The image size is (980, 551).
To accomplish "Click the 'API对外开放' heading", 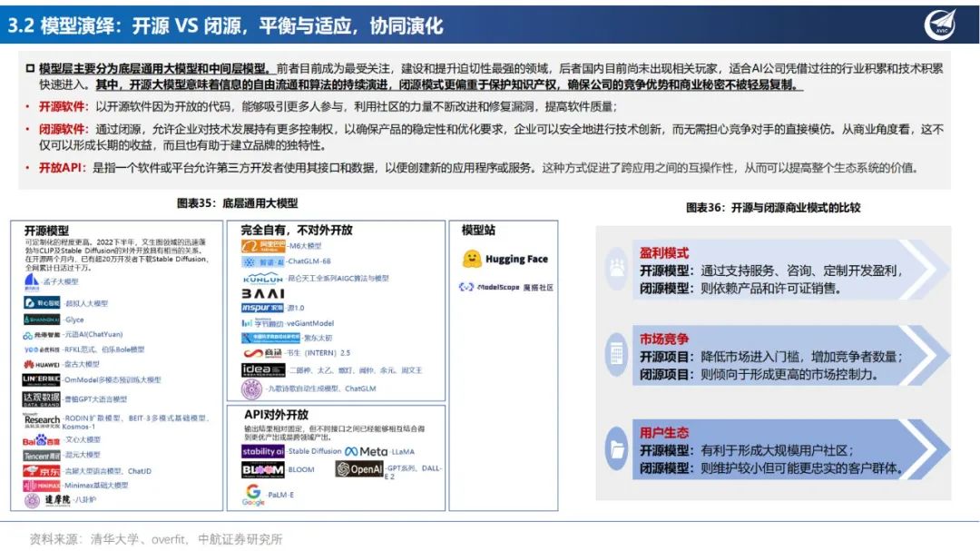I will click(276, 414).
